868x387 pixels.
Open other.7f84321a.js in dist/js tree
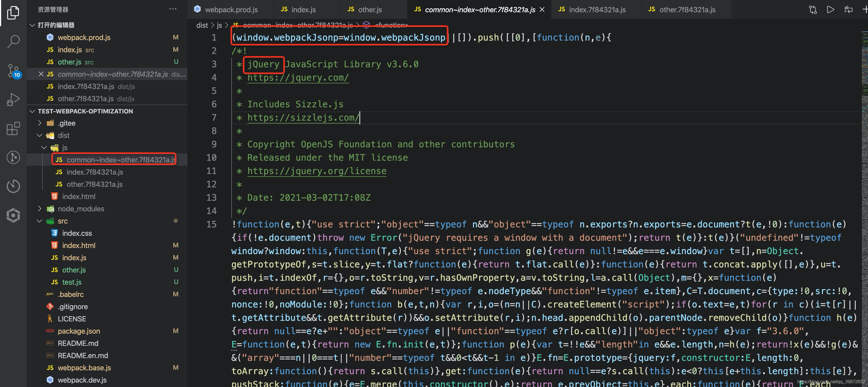[107, 184]
